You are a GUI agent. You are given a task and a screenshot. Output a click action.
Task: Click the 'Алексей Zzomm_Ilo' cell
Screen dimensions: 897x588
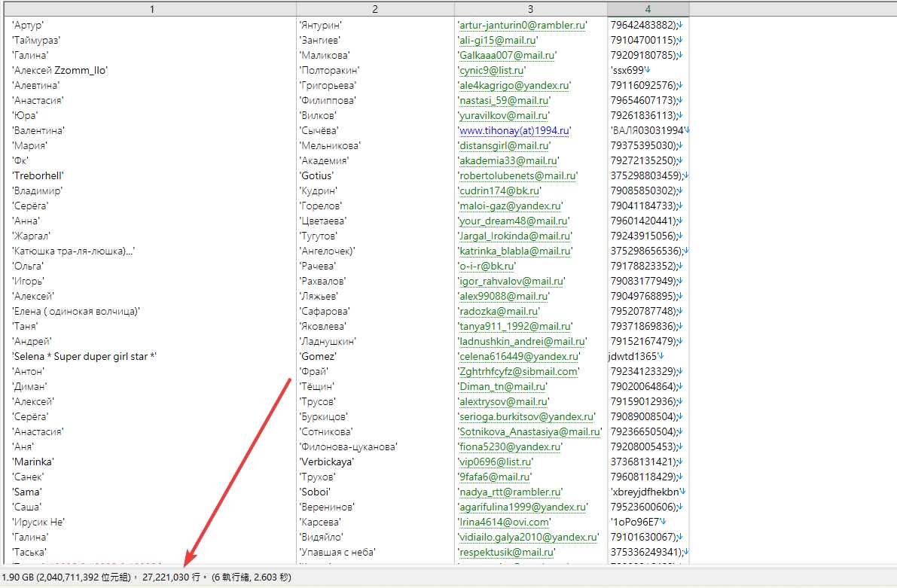point(60,70)
